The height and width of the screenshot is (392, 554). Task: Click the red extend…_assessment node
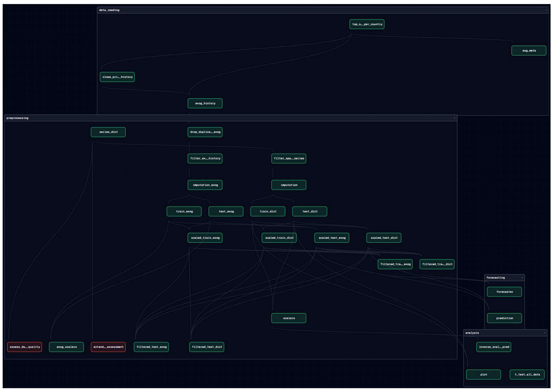click(108, 347)
